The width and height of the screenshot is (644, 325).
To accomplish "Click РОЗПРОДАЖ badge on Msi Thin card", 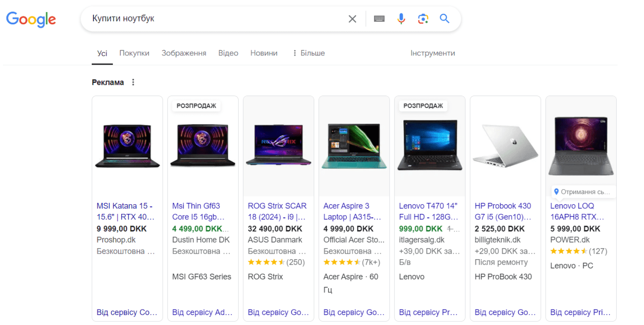I will coord(196,106).
